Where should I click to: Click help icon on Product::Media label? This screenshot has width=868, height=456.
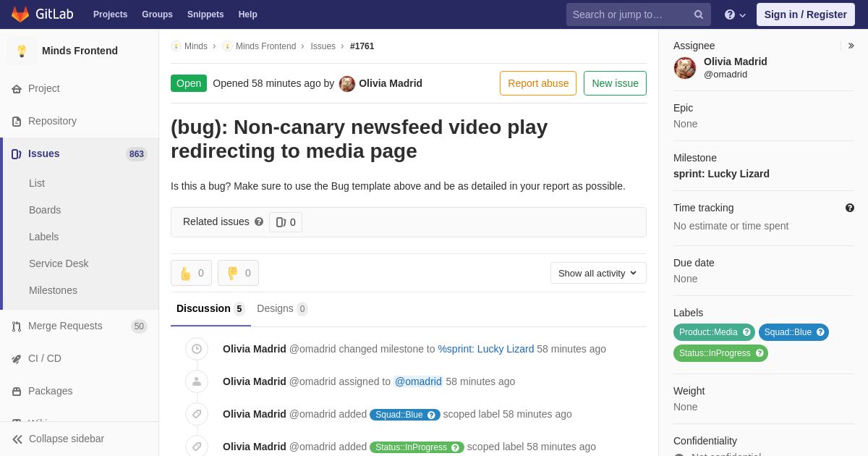click(x=746, y=332)
